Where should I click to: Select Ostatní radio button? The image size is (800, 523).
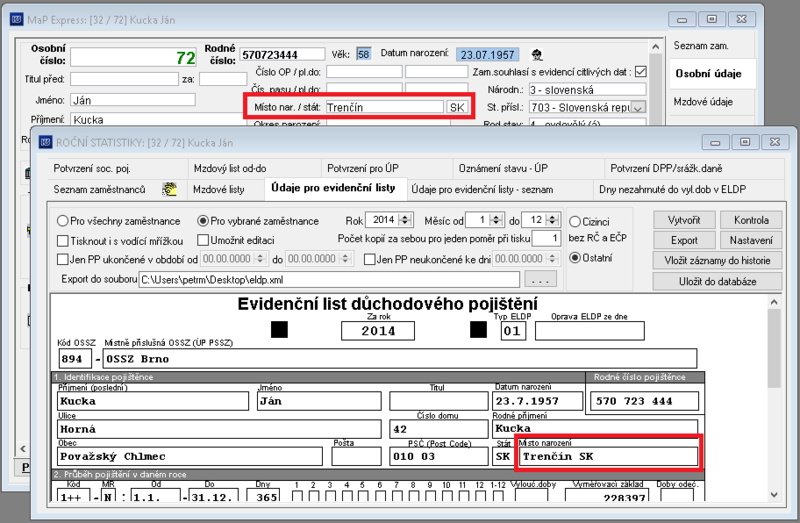(x=575, y=258)
